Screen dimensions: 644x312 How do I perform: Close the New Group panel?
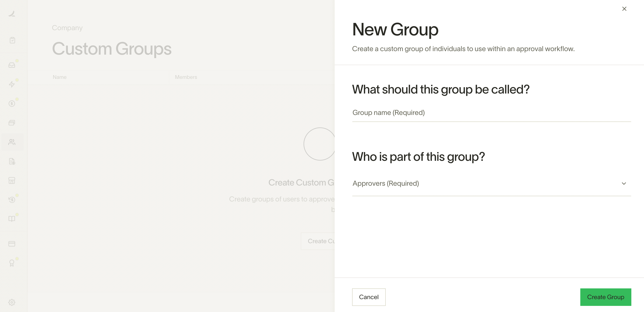[624, 9]
